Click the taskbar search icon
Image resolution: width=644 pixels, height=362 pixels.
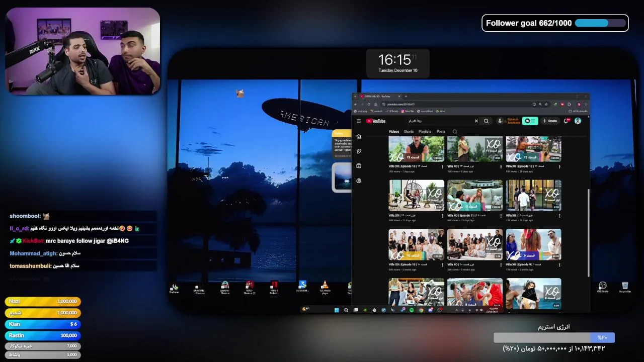point(346,310)
